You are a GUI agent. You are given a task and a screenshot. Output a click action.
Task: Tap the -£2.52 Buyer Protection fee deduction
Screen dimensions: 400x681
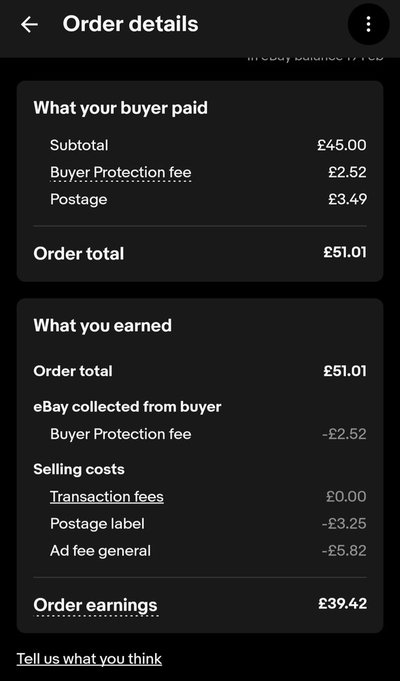[344, 434]
